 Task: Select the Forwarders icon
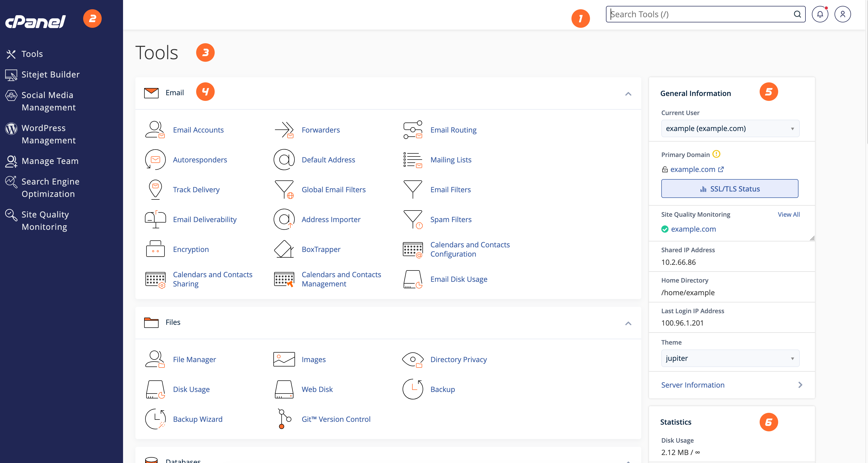click(x=284, y=130)
